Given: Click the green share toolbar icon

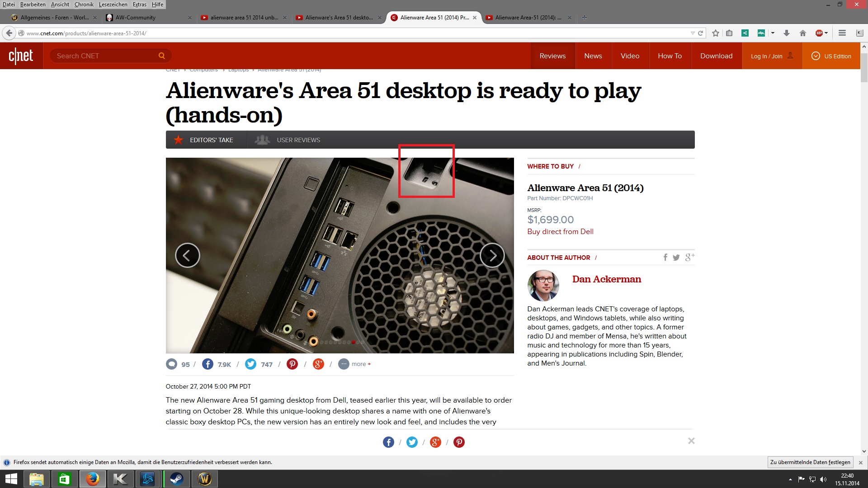Looking at the screenshot, I should [x=745, y=33].
